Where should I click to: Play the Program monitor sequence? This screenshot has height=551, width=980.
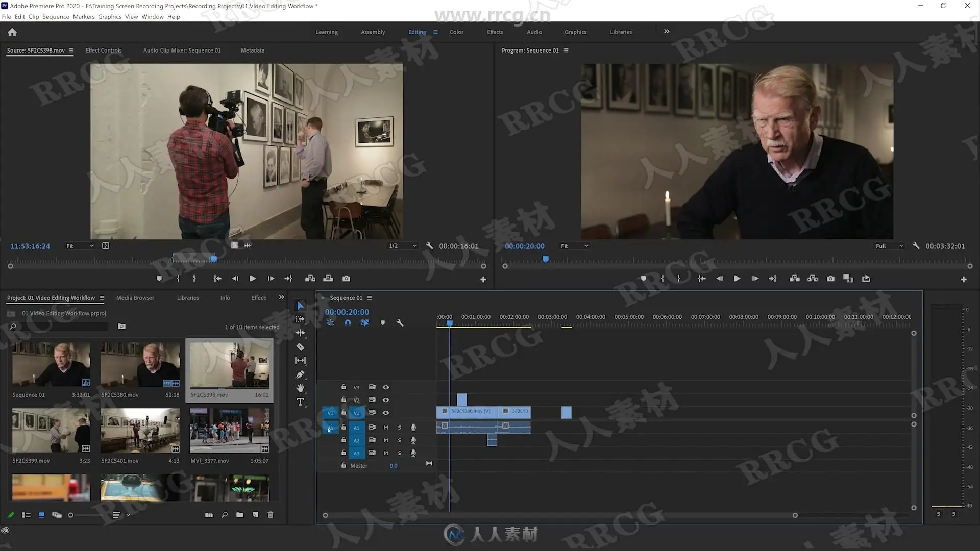737,279
